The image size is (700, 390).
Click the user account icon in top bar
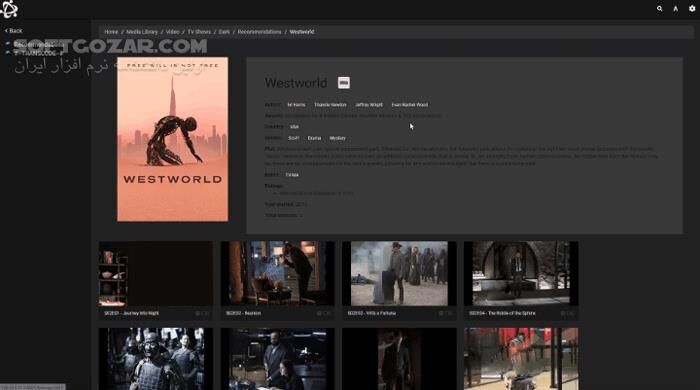(675, 8)
